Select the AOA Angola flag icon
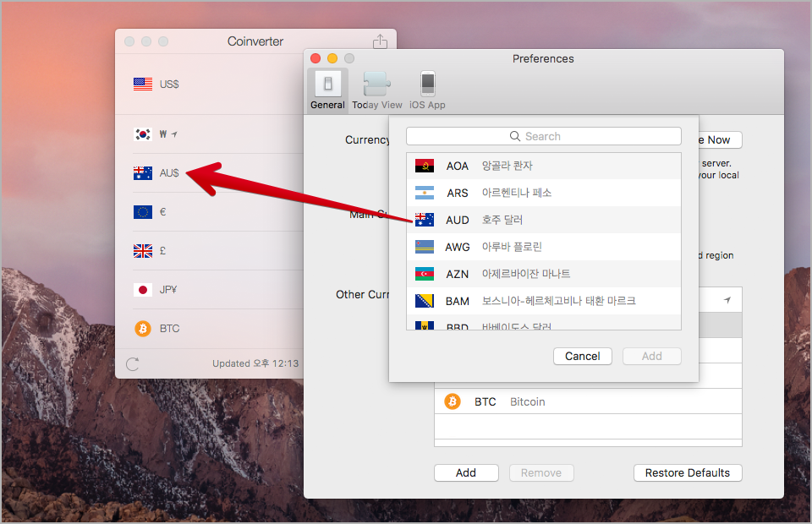The height and width of the screenshot is (524, 812). [x=425, y=166]
